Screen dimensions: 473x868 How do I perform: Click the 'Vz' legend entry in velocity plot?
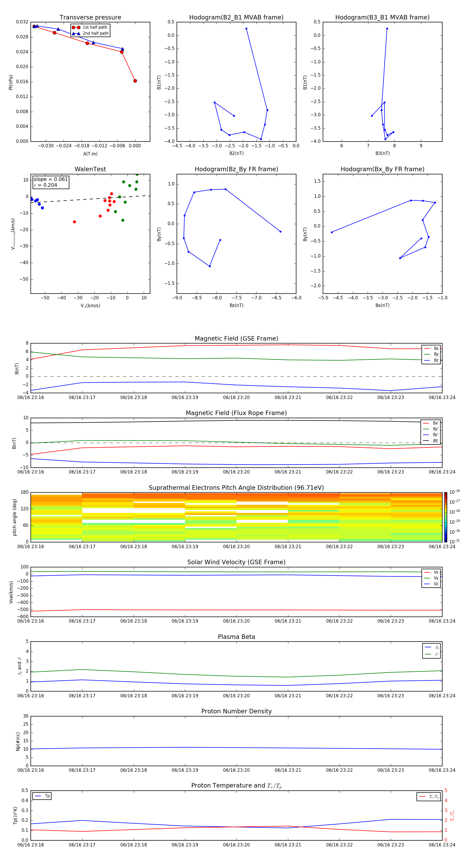431,584
